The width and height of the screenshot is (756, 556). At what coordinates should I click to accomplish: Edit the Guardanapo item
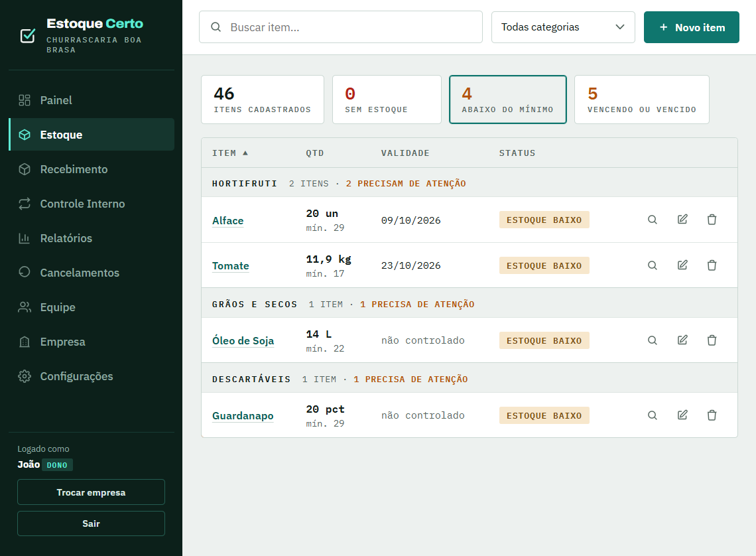pos(682,415)
